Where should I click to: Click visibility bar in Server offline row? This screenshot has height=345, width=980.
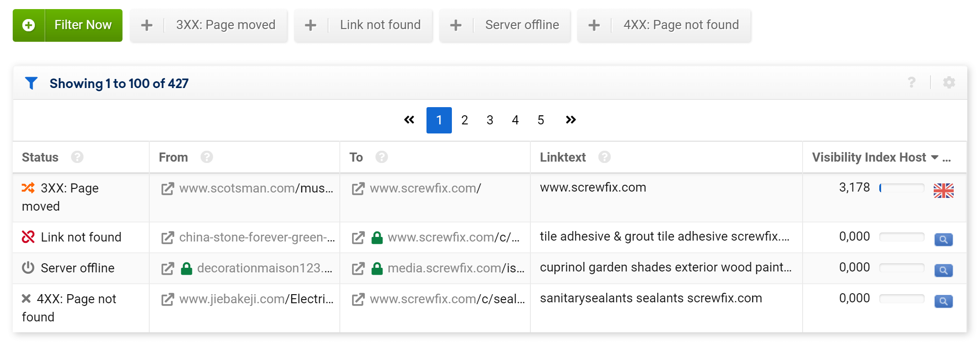coord(902,268)
